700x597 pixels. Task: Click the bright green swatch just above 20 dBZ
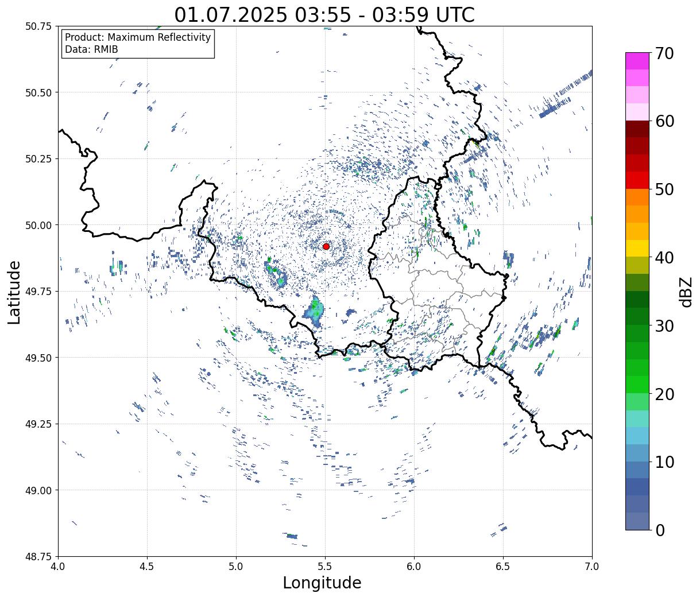(637, 385)
